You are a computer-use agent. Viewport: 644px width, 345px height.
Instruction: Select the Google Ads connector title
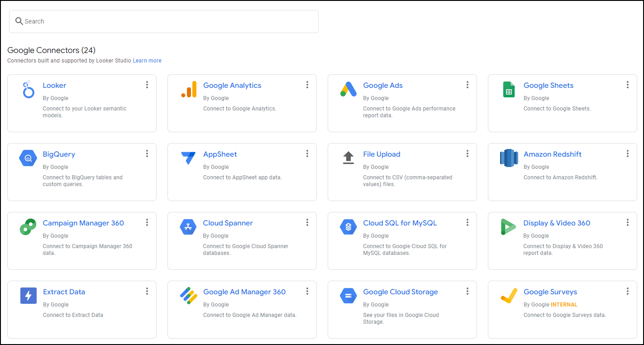383,86
